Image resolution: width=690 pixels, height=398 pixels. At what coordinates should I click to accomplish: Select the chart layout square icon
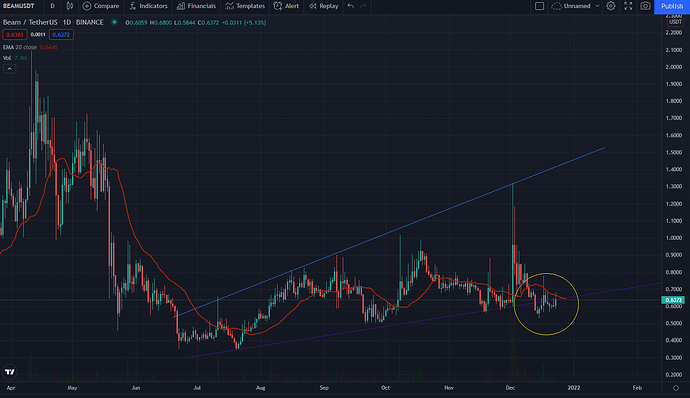coord(539,6)
